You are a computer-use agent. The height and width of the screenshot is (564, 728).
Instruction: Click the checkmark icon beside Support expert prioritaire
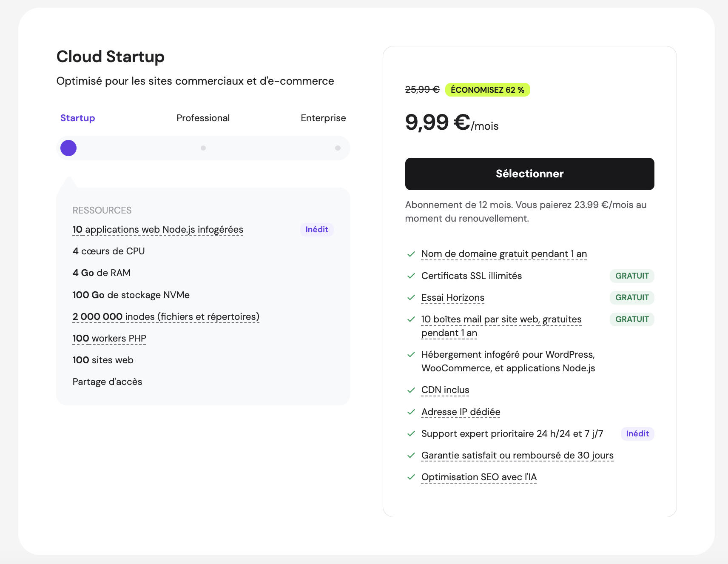(x=411, y=434)
